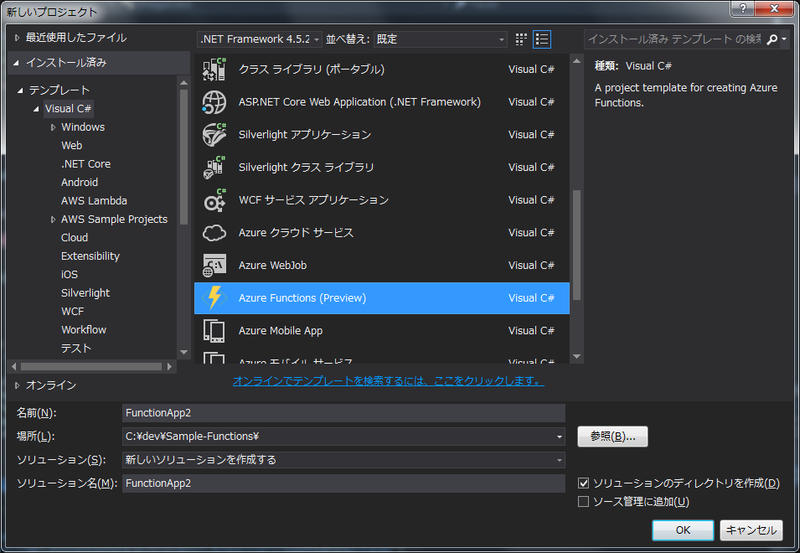
Task: Expand 最近使用したファイル section
Action: [x=17, y=38]
